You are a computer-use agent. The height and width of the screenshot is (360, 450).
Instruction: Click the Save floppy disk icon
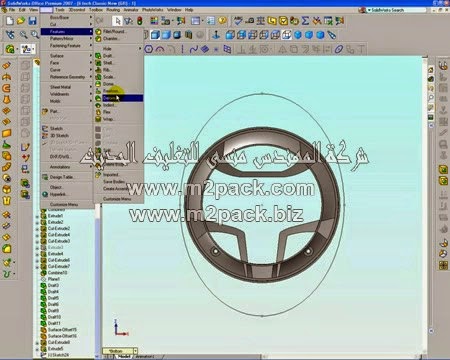pos(32,21)
